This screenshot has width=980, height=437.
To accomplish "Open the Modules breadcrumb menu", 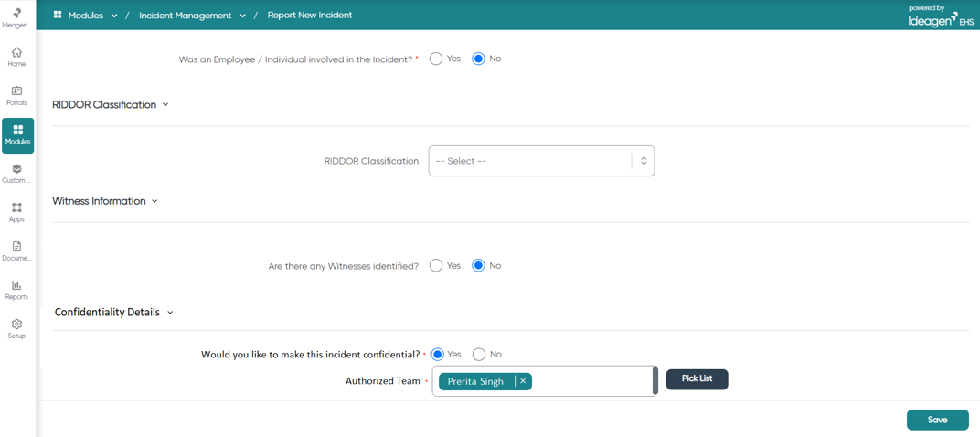I will (x=86, y=15).
